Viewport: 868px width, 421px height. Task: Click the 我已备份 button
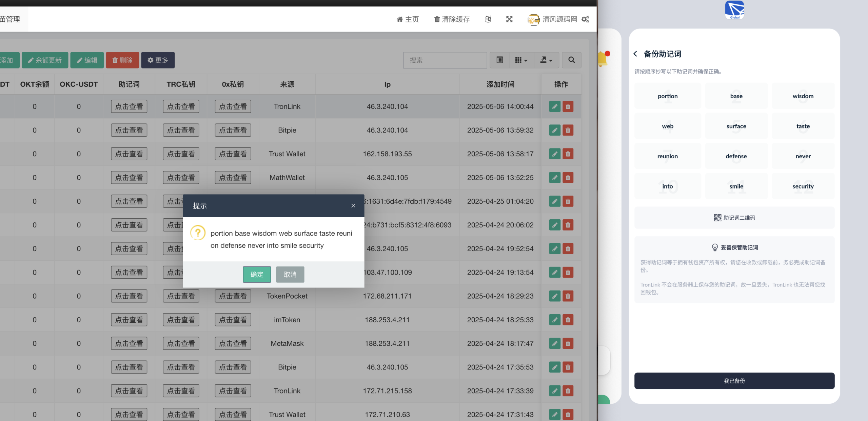pos(734,381)
